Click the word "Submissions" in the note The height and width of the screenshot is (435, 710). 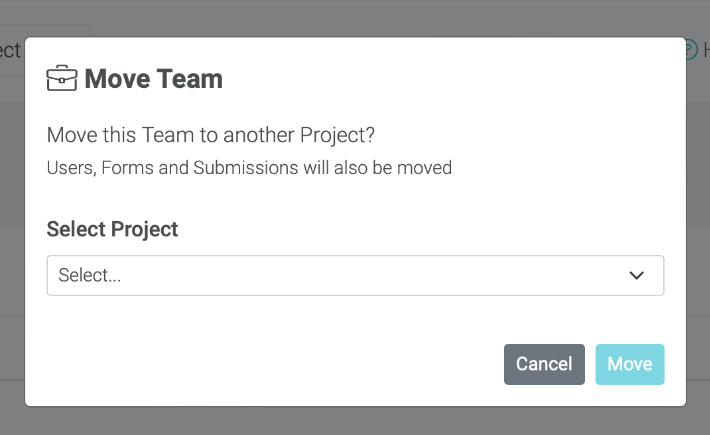pyautogui.click(x=246, y=167)
